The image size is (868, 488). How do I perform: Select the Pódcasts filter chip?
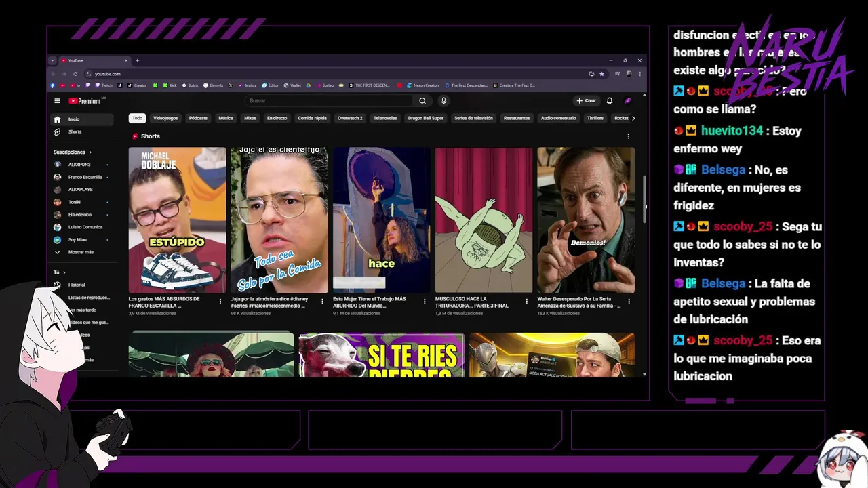pyautogui.click(x=198, y=118)
